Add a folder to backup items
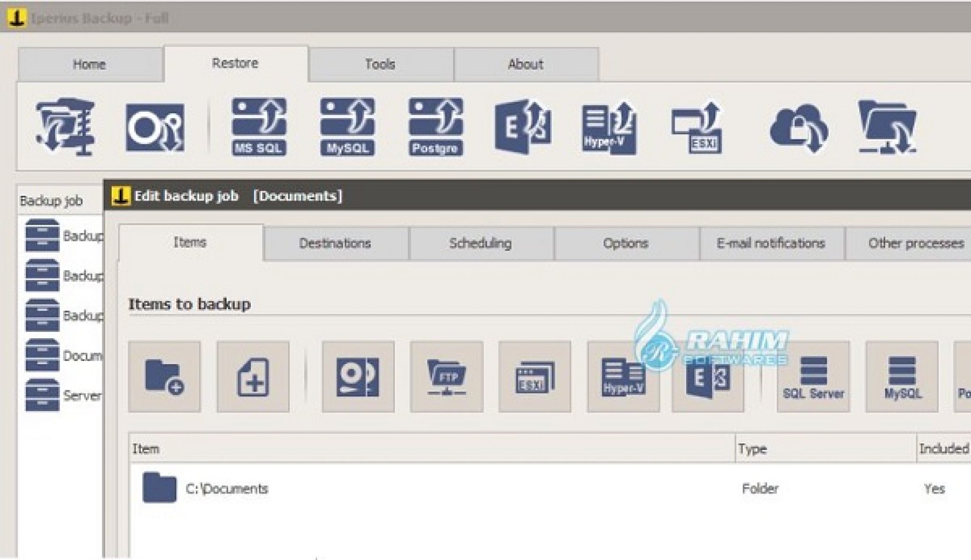971x560 pixels. coord(164,377)
